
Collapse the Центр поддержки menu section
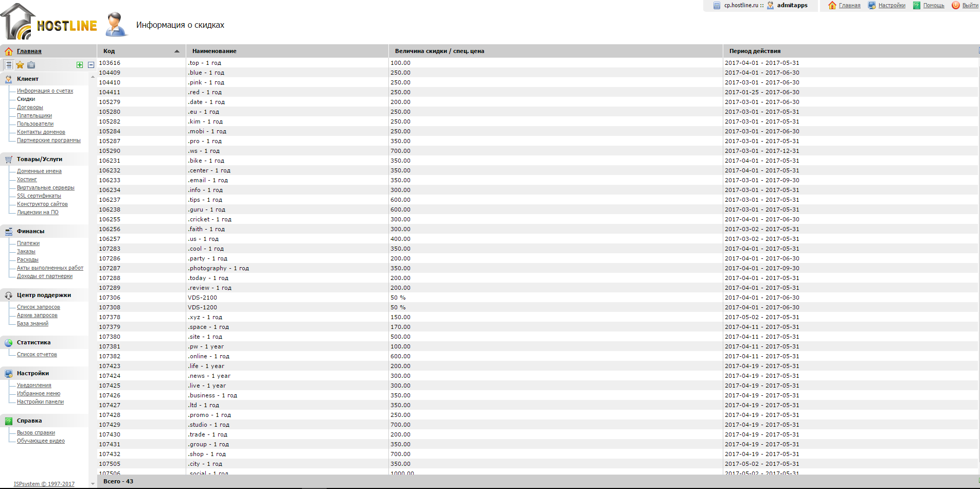(44, 295)
